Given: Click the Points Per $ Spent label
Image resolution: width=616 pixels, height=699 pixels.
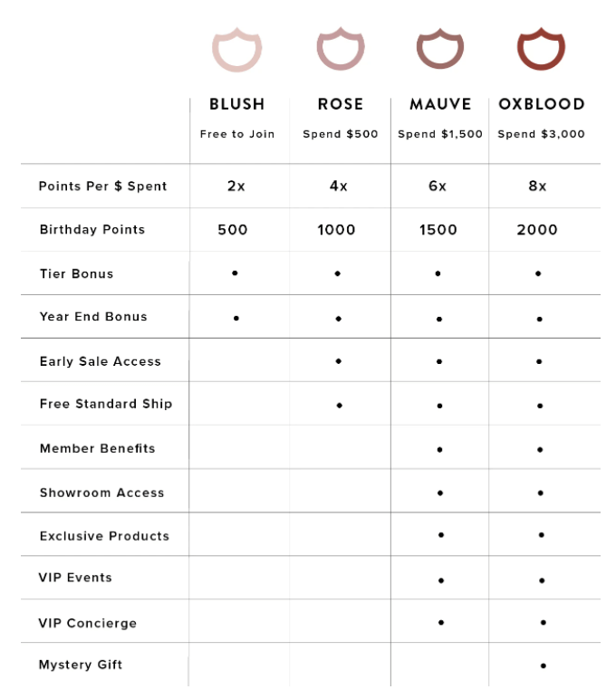Looking at the screenshot, I should click(x=102, y=186).
